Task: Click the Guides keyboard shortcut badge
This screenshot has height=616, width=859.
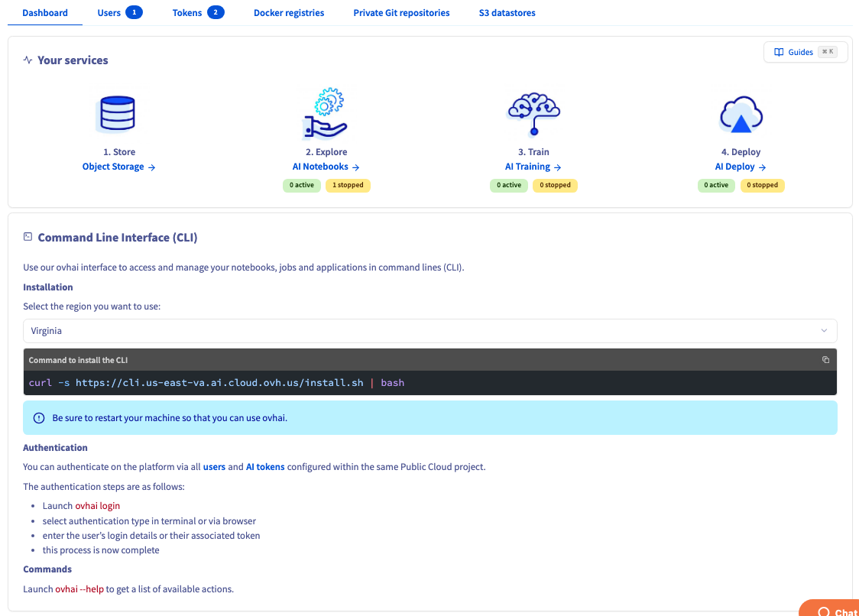Action: [828, 52]
